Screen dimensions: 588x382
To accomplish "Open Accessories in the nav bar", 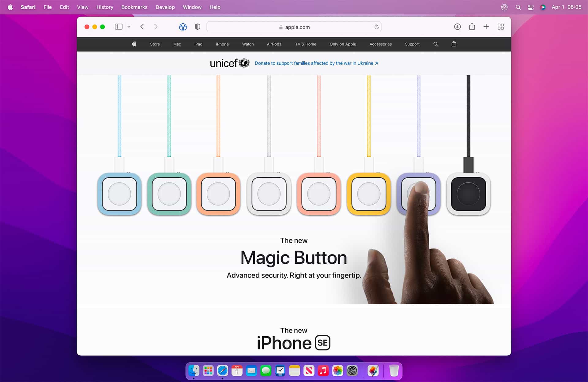I will pyautogui.click(x=381, y=44).
